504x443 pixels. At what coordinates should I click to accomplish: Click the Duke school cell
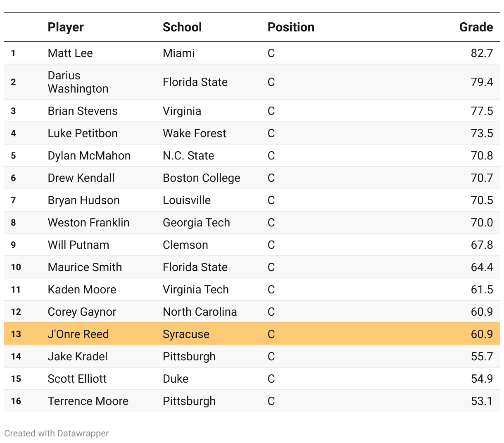(x=176, y=379)
